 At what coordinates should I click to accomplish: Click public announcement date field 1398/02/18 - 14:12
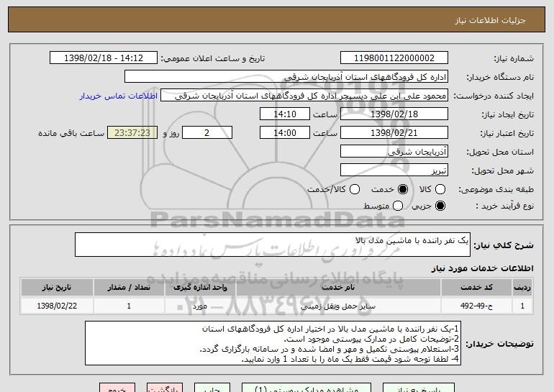[104, 58]
